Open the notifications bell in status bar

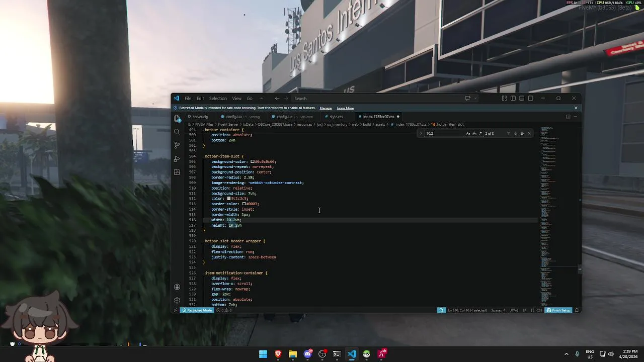tap(577, 310)
